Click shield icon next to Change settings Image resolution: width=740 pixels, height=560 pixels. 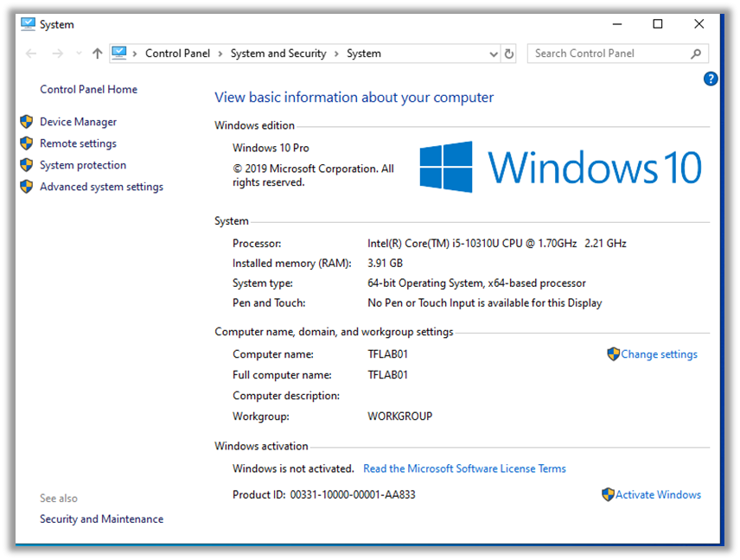613,353
